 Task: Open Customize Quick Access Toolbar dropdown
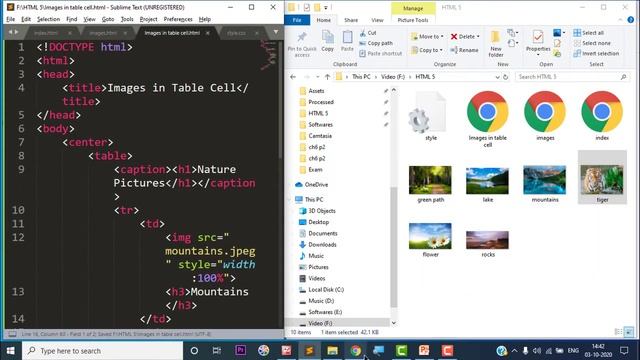326,8
